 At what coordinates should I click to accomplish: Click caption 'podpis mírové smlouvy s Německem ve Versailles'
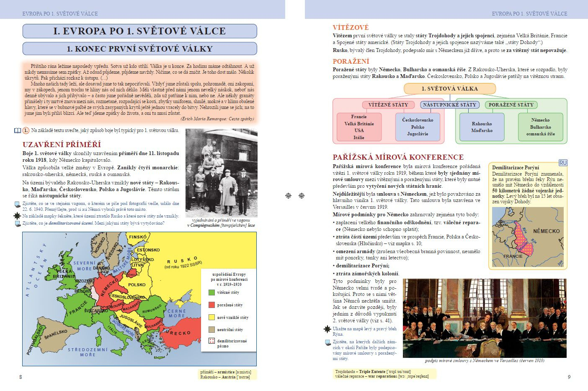485,361
